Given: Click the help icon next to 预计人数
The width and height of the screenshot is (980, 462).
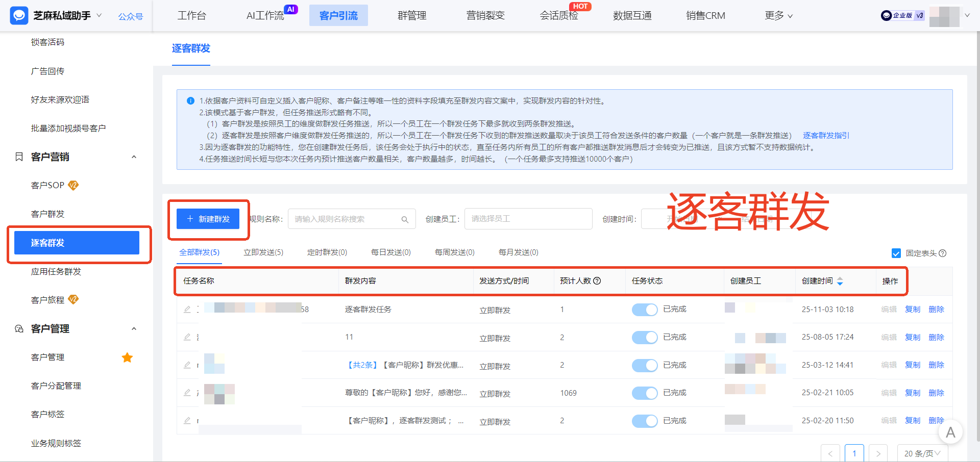Looking at the screenshot, I should [x=597, y=280].
